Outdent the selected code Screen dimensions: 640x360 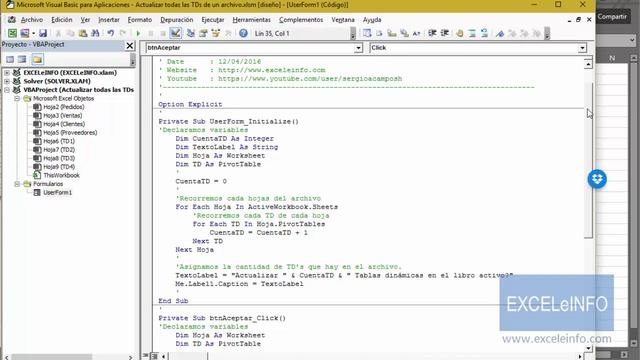pyautogui.click(x=444, y=33)
